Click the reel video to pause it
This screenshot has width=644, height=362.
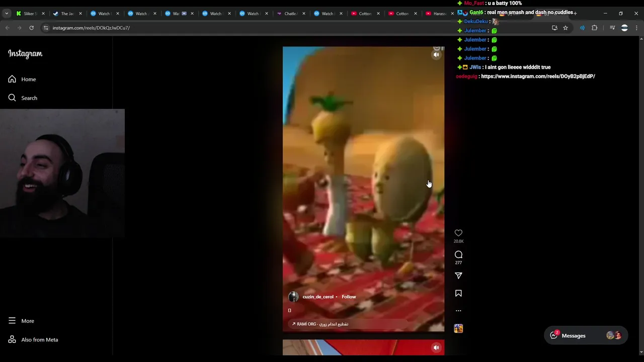pyautogui.click(x=363, y=189)
